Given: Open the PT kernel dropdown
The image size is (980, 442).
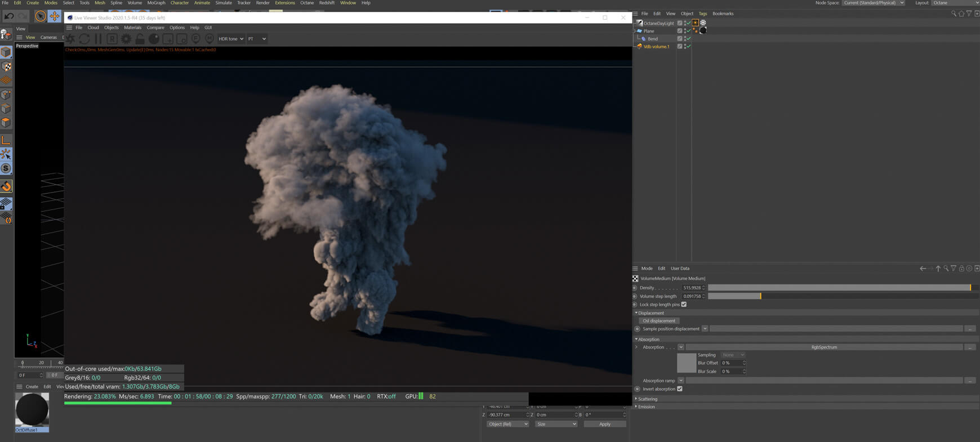Looking at the screenshot, I should pos(257,39).
